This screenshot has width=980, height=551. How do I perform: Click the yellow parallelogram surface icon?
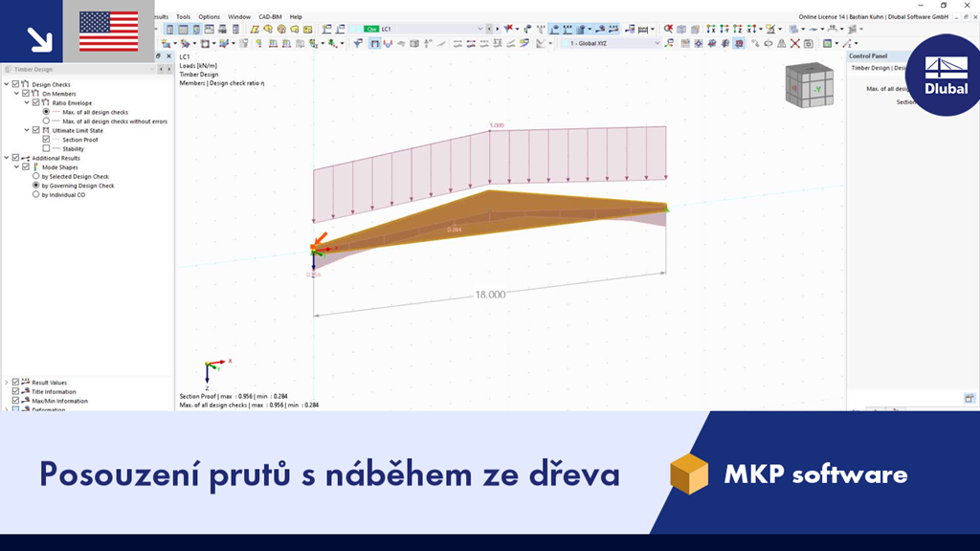(255, 29)
